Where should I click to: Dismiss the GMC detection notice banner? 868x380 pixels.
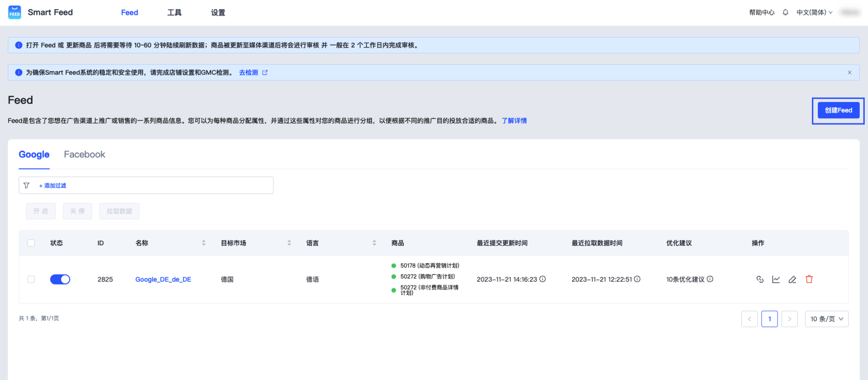849,72
